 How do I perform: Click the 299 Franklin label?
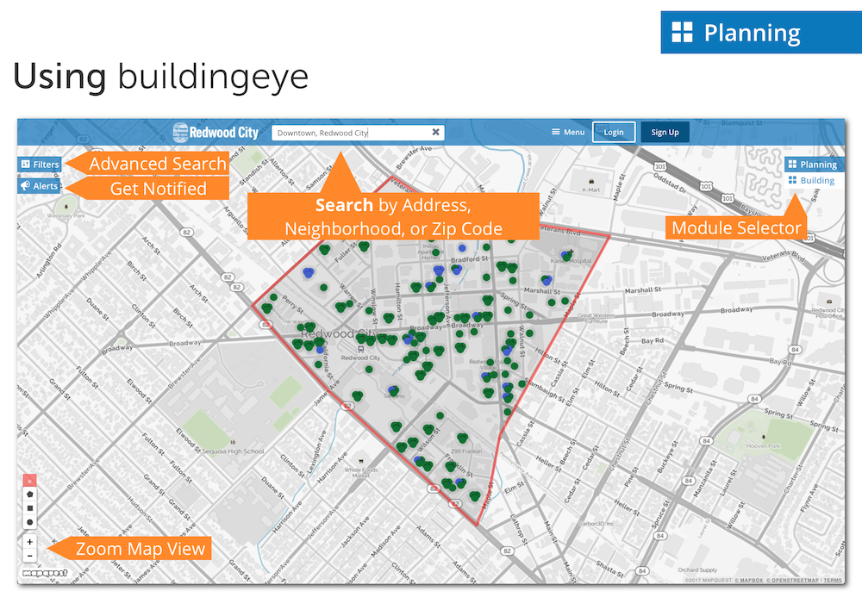pos(466,451)
